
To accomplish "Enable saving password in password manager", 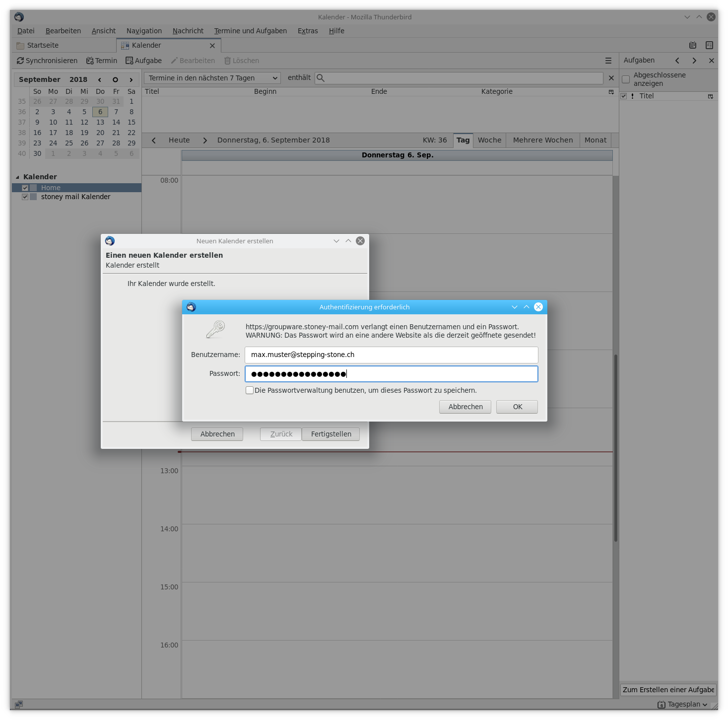I will point(250,390).
